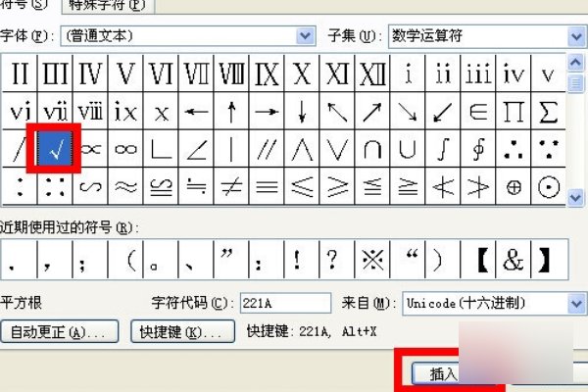The width and height of the screenshot is (588, 392).
Task: Pick the contour integral ∮ symbol
Action: click(478, 149)
